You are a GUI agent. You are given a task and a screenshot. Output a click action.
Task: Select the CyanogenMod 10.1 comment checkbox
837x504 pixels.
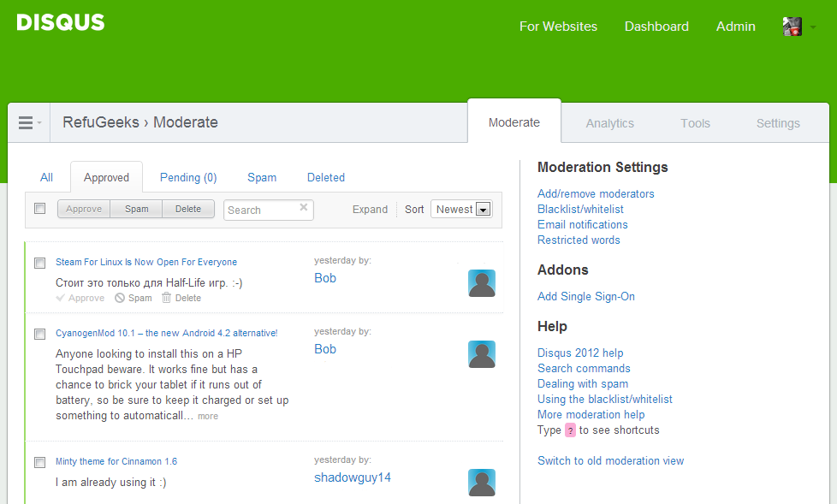pyautogui.click(x=40, y=333)
